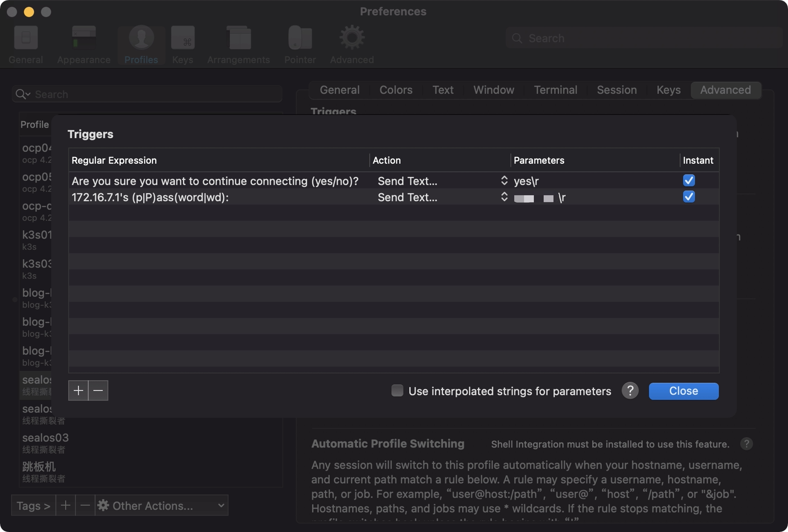Select the ocp04 profile
The image size is (788, 532).
point(36,153)
